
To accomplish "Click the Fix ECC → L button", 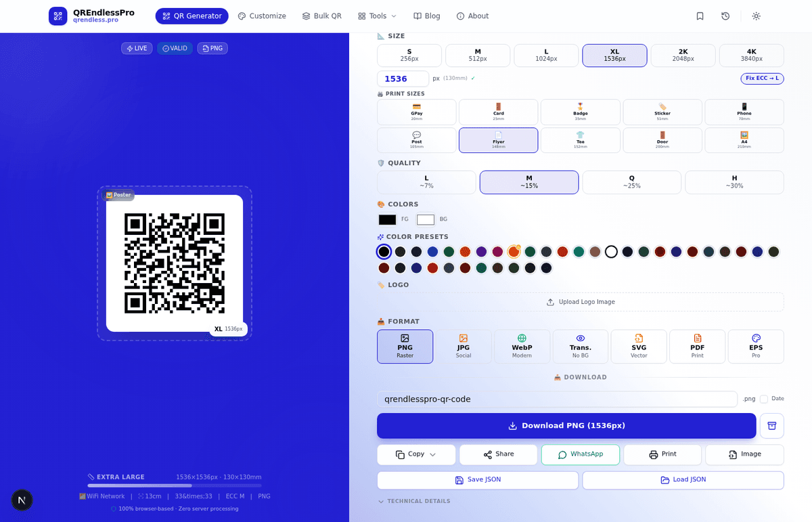I will pos(762,79).
